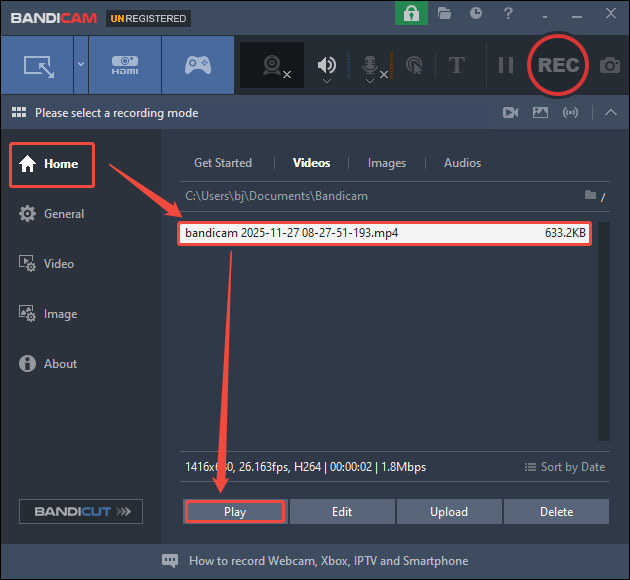Click the Delete button

[556, 512]
